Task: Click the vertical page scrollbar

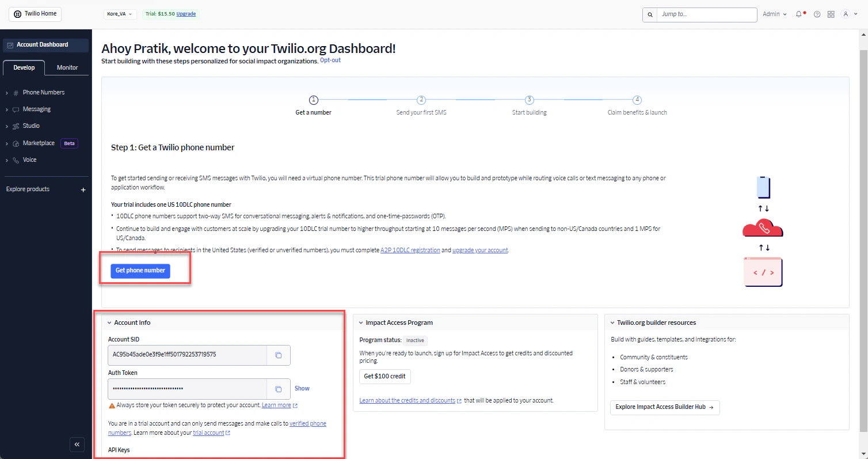Action: 863,240
